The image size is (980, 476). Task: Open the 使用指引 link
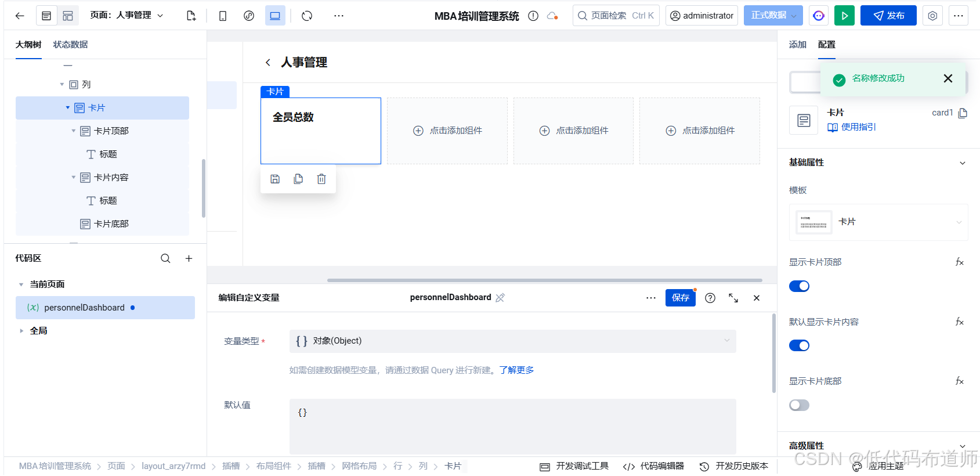(x=852, y=127)
